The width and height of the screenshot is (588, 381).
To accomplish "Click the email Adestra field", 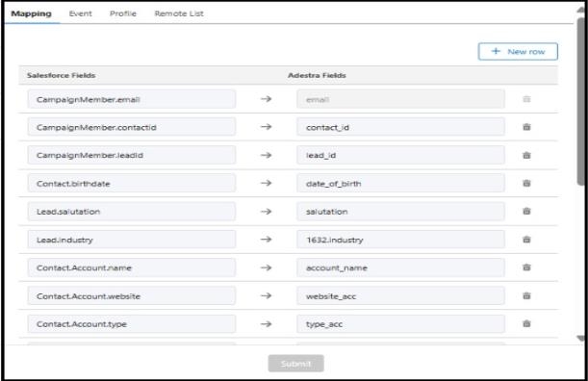I will (x=400, y=99).
